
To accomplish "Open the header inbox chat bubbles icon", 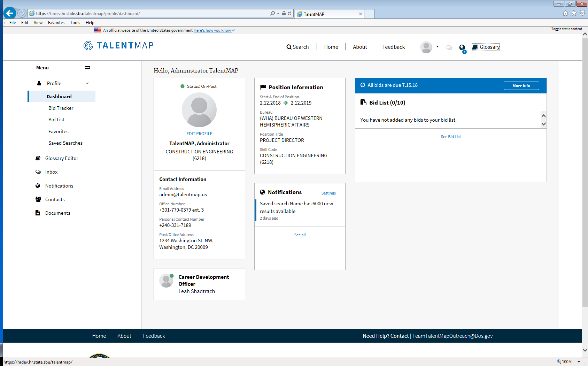I will (x=449, y=47).
